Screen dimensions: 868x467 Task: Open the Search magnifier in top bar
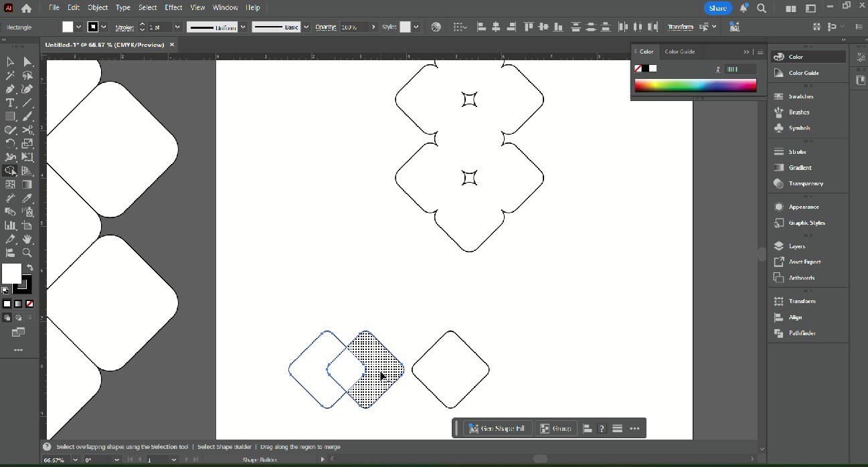pyautogui.click(x=762, y=9)
